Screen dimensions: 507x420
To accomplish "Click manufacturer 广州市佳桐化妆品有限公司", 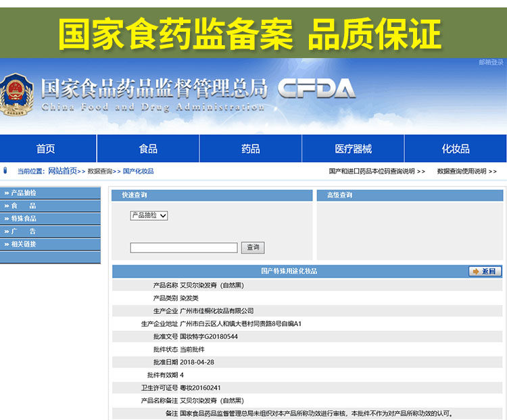I will click(x=216, y=311).
